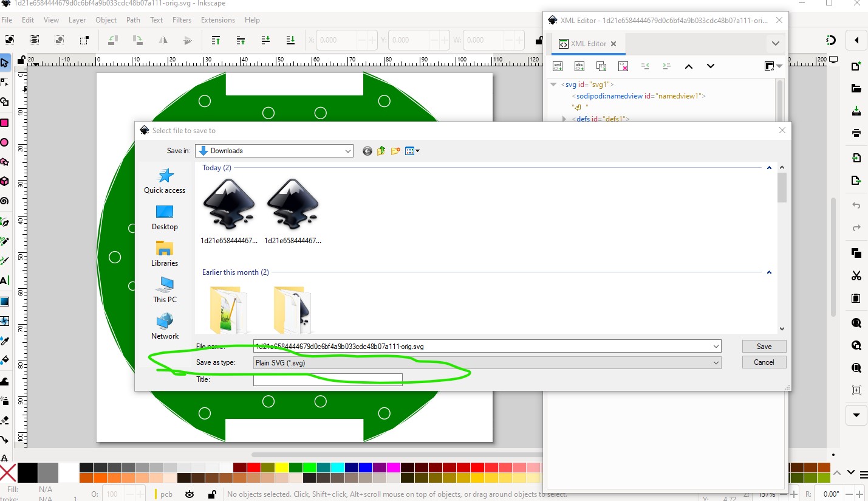Select the Spiral tool

pos(4,201)
